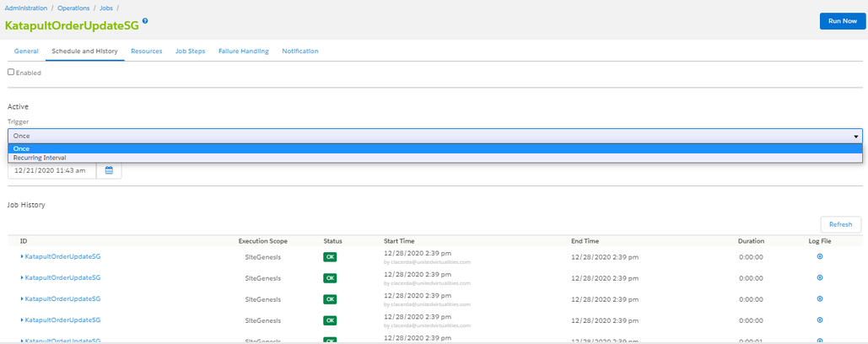This screenshot has width=868, height=344.
Task: Download log file for second job row
Action: point(820,277)
